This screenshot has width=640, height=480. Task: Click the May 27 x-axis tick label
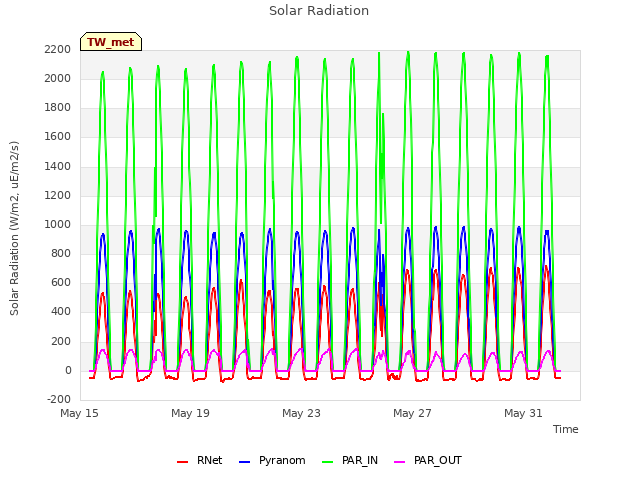(x=412, y=413)
